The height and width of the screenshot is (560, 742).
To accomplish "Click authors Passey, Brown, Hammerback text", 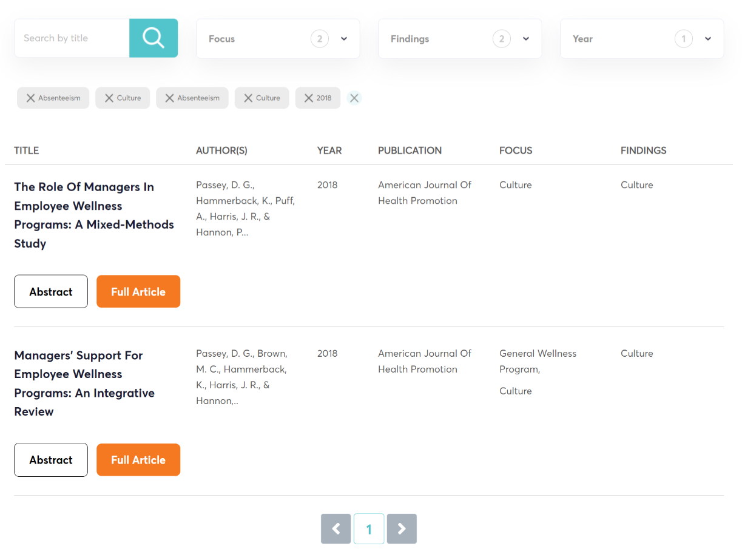I will click(x=242, y=377).
